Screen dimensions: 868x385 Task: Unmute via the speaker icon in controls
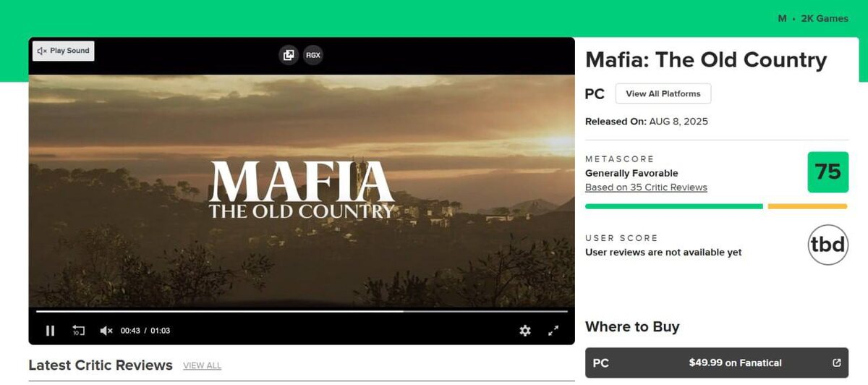point(106,331)
